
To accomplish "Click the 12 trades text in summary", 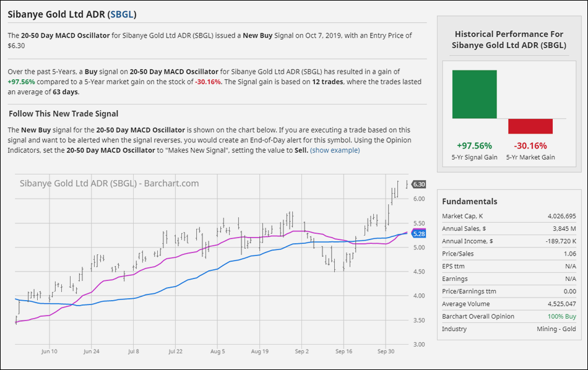I will pos(327,82).
